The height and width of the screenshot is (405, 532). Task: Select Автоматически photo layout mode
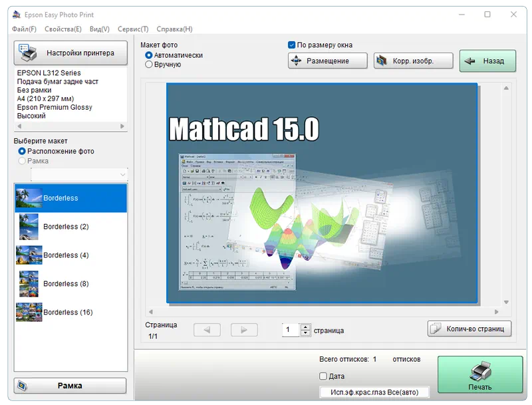click(148, 55)
